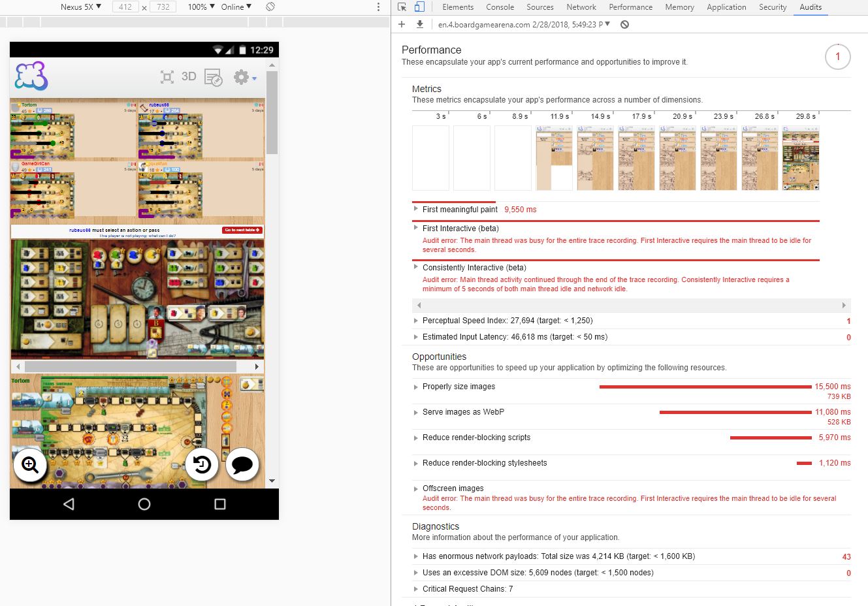Toggle the device toolbar icon
Image resolution: width=868 pixels, height=606 pixels.
(419, 7)
